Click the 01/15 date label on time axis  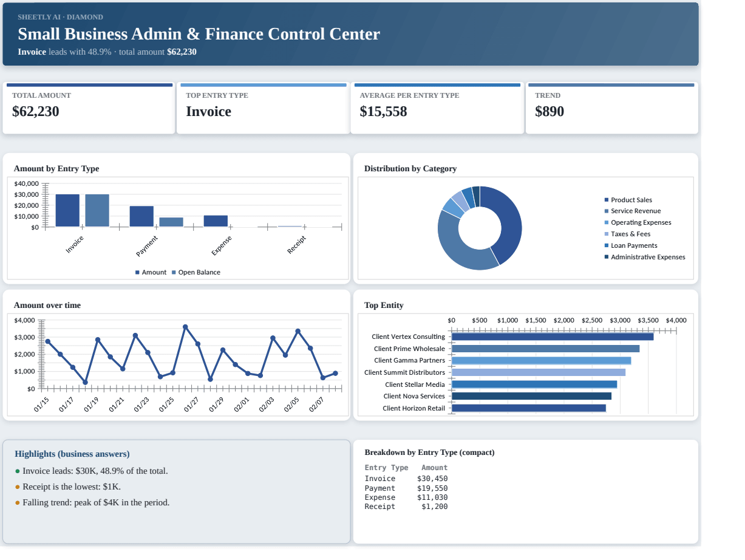coord(41,405)
